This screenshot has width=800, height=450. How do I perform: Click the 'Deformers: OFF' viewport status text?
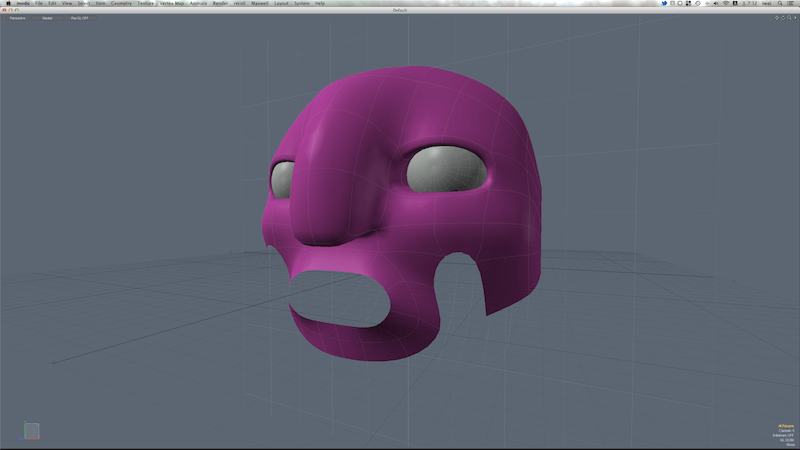(x=783, y=435)
